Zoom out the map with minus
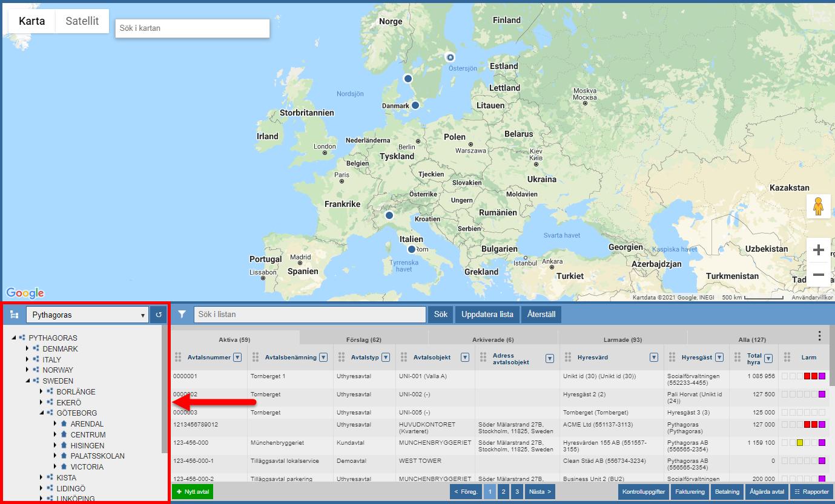The width and height of the screenshot is (835, 504). tap(819, 275)
